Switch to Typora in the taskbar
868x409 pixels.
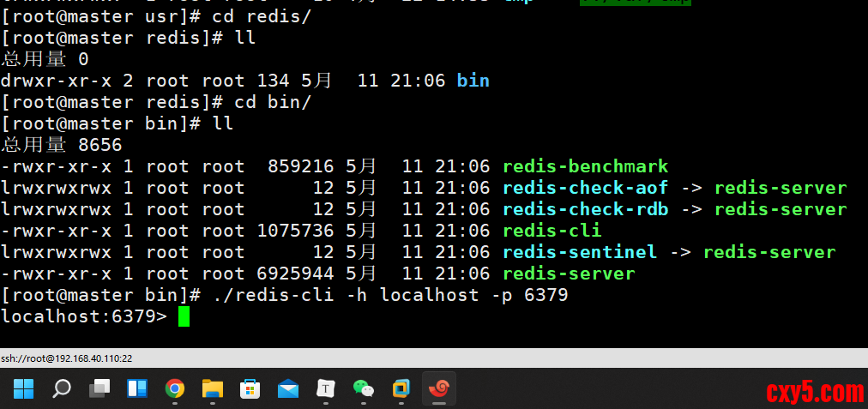pyautogui.click(x=326, y=389)
